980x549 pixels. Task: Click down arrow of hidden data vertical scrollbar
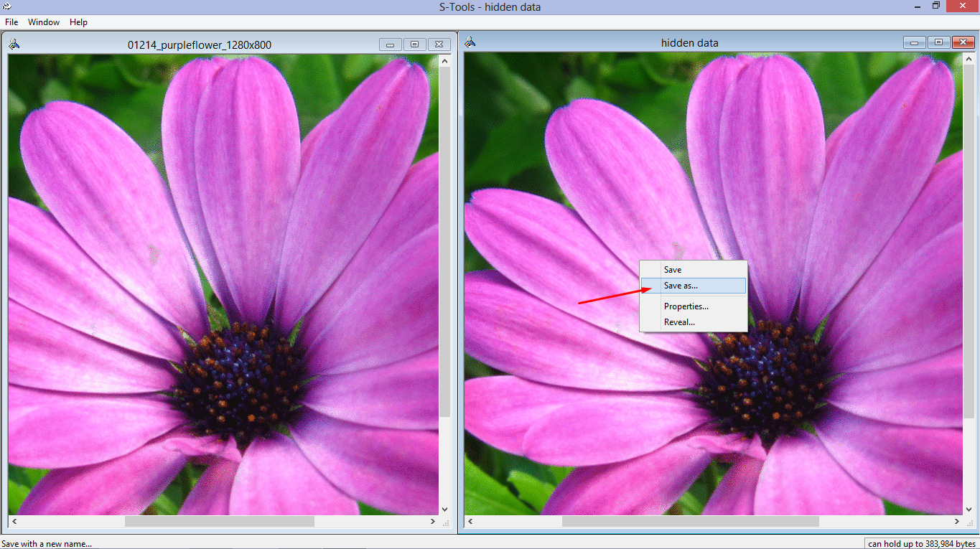[x=969, y=509]
